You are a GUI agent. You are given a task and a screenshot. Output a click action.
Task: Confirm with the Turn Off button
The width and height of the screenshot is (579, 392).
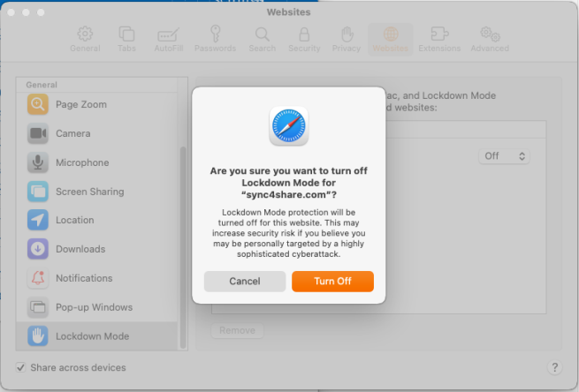click(332, 282)
